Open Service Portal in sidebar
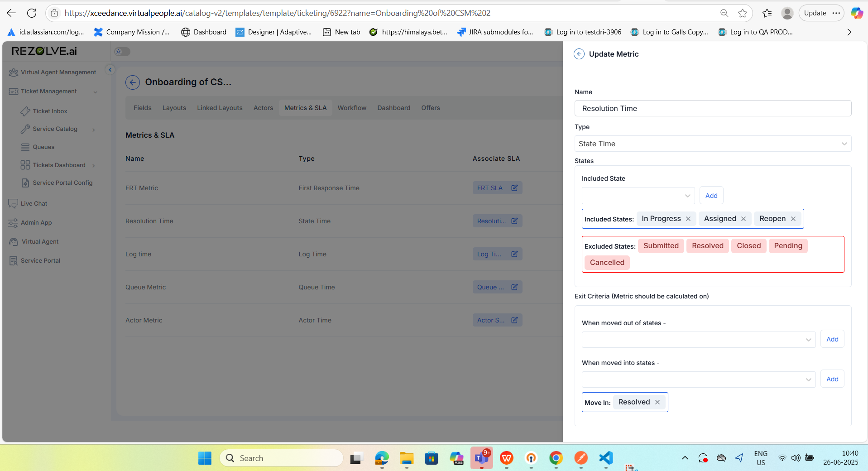868x471 pixels. pyautogui.click(x=35, y=261)
